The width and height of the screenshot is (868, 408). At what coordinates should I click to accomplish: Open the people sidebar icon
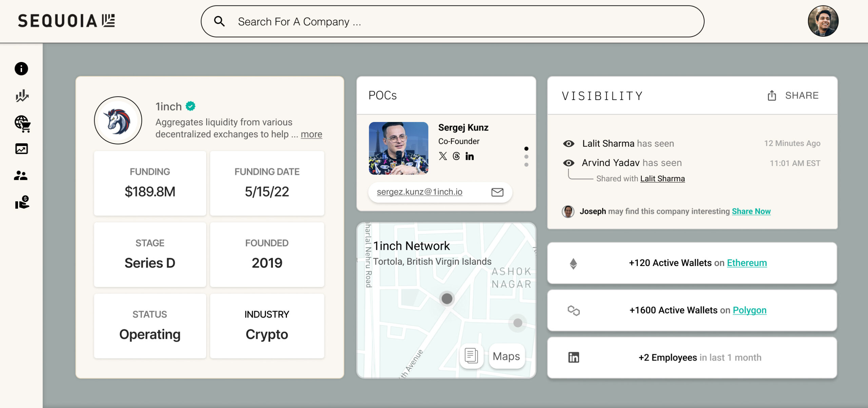coord(21,175)
